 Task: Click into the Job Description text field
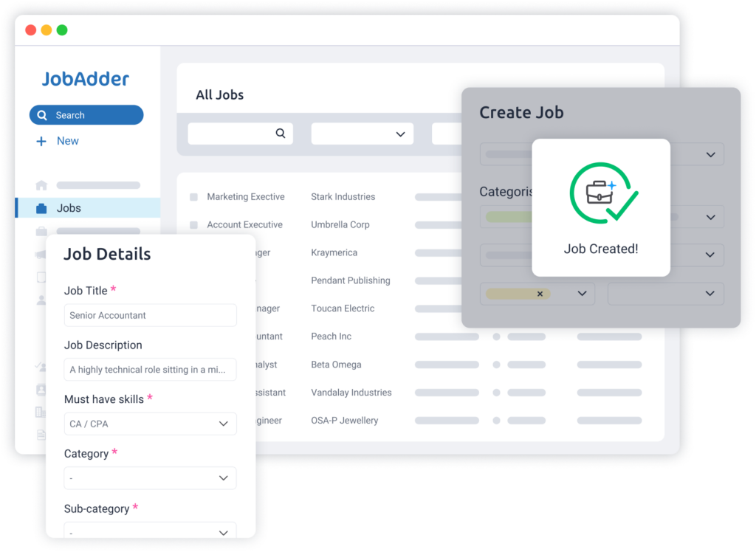point(150,370)
